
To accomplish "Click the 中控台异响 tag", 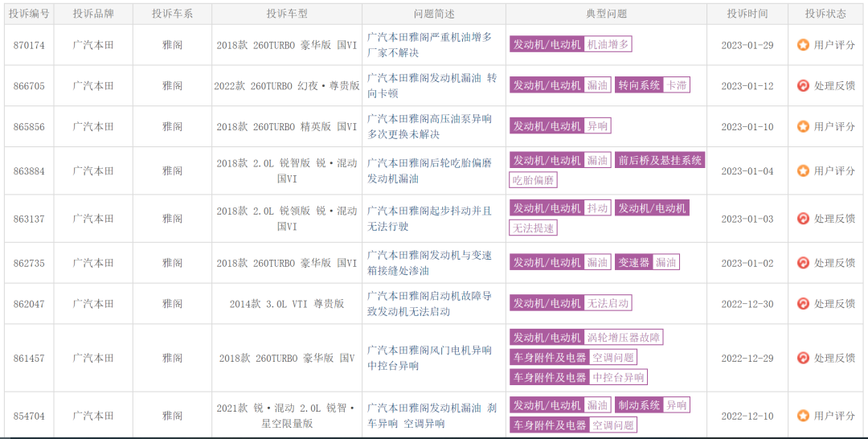I will (x=618, y=377).
